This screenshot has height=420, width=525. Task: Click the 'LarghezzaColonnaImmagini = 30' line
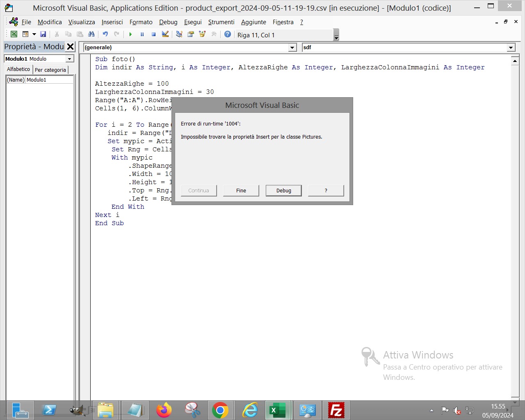click(155, 92)
